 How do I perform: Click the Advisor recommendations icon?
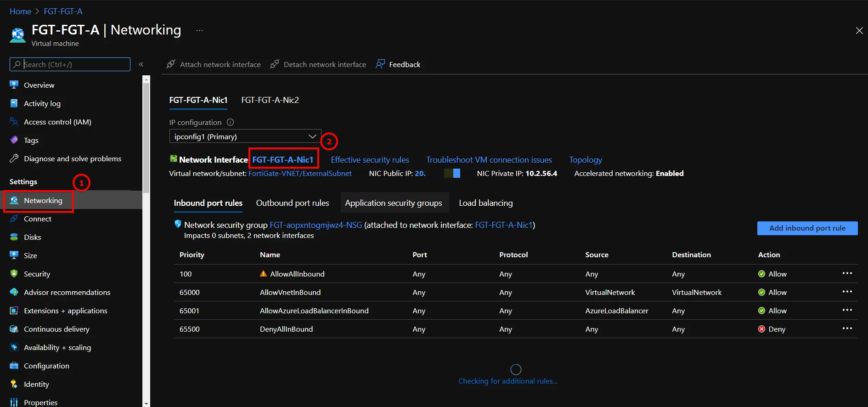14,292
